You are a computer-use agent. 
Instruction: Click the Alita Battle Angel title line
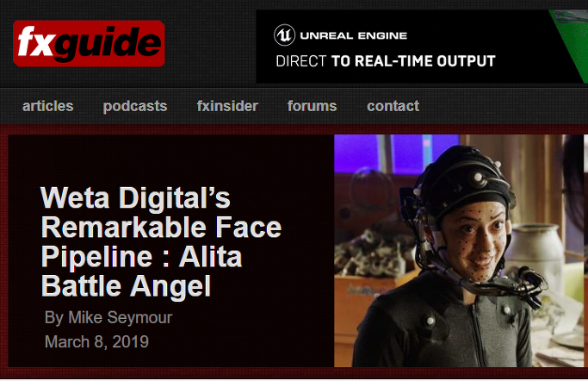[142, 272]
